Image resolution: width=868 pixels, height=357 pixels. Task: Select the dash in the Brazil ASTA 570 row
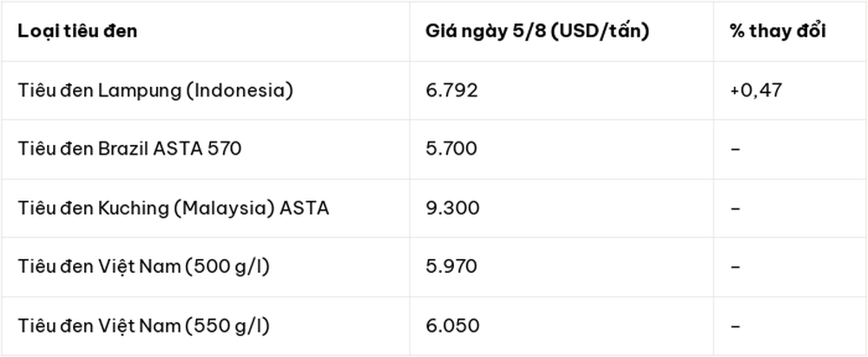[735, 149]
